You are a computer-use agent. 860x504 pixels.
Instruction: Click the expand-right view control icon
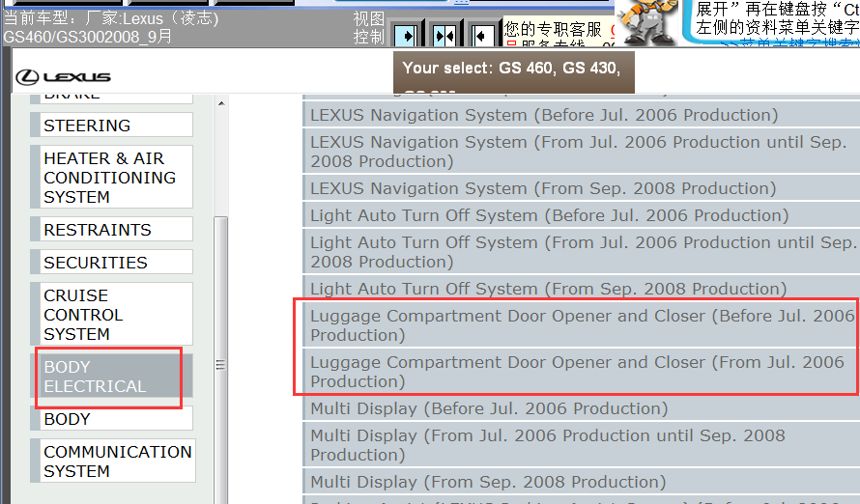(407, 36)
